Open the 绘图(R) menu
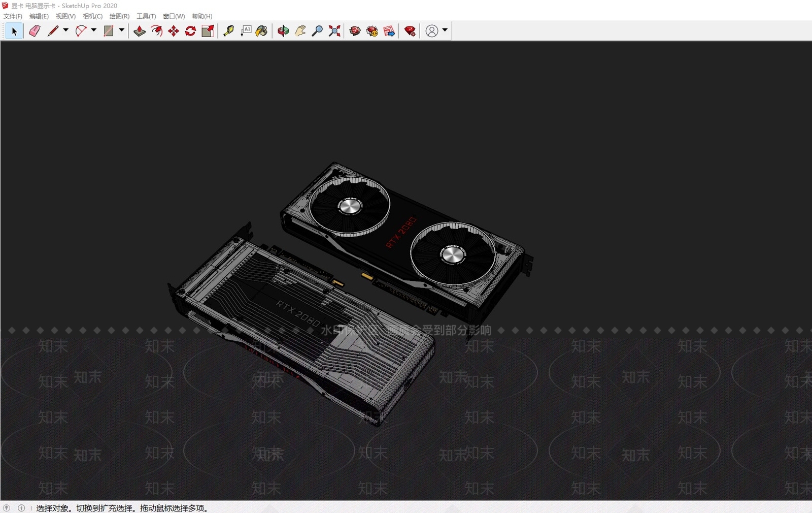Screen dimensions: 812x513 119,16
